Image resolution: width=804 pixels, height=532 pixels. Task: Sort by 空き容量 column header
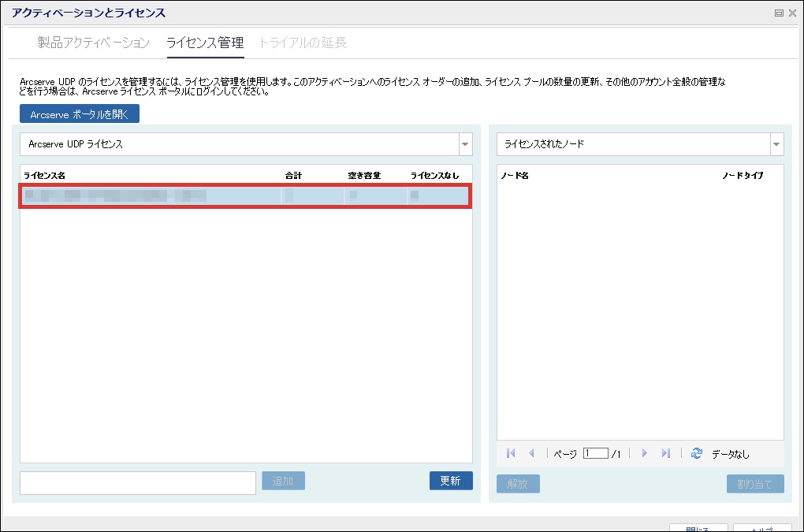(x=364, y=175)
